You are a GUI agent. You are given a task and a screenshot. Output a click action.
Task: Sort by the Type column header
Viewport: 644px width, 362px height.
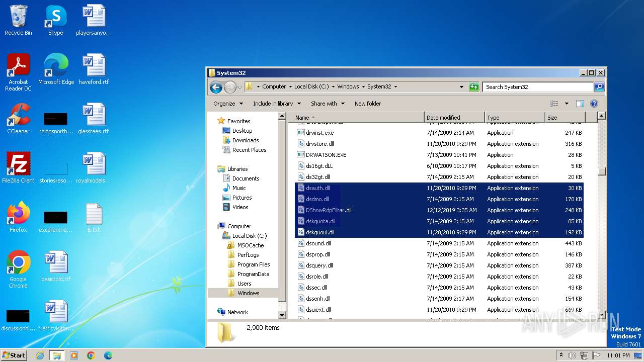[515, 118]
